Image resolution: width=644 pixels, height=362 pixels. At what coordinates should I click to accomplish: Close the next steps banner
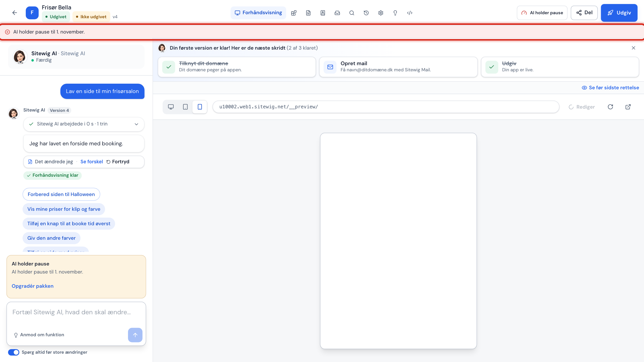tap(634, 48)
